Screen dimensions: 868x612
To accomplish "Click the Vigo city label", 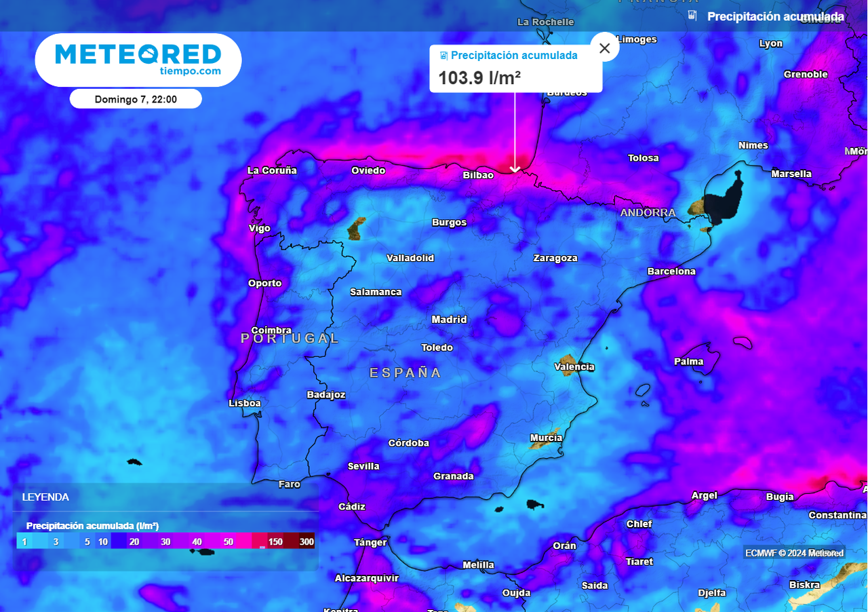I will pyautogui.click(x=260, y=228).
